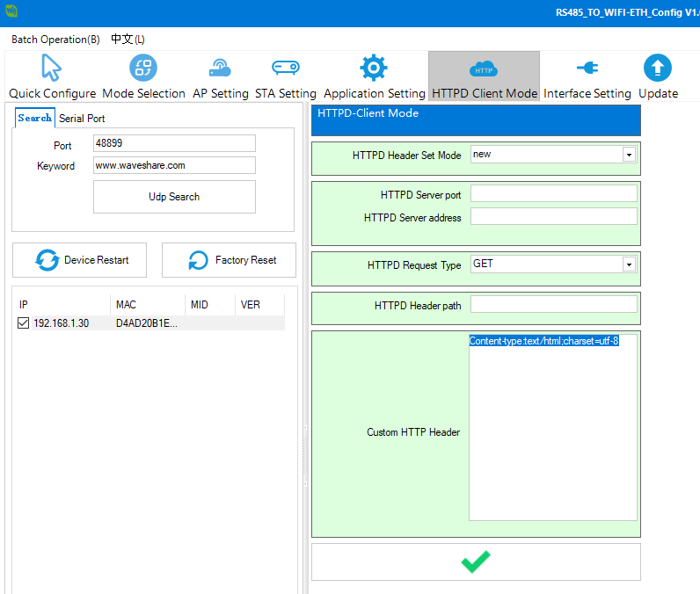Click HTTPD Header path field
The height and width of the screenshot is (594, 700).
tap(553, 305)
